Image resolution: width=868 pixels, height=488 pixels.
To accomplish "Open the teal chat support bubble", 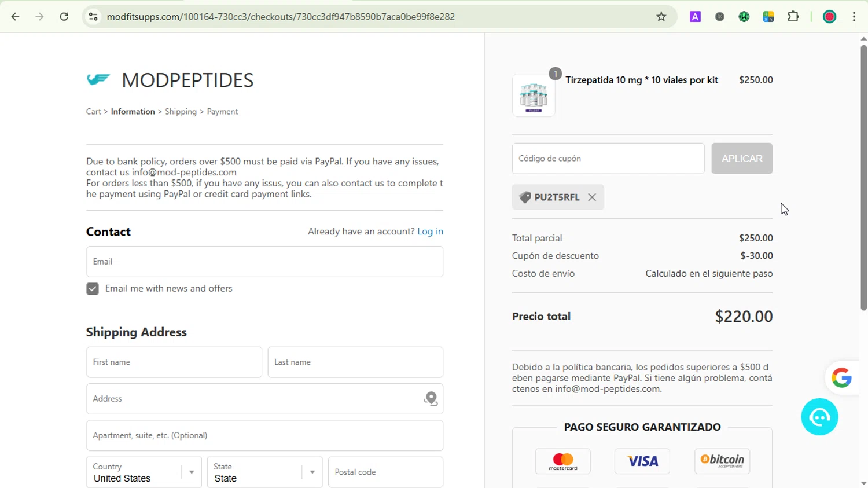I will click(x=819, y=417).
